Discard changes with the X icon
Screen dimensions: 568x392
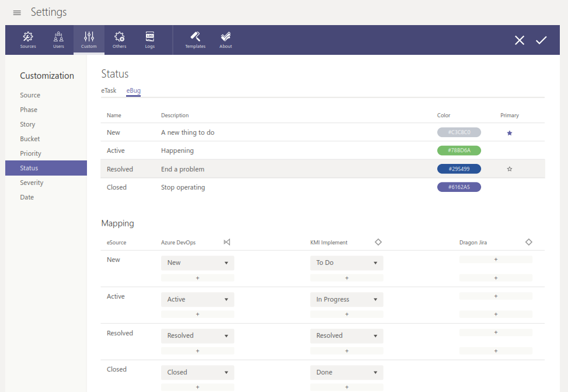pyautogui.click(x=519, y=40)
